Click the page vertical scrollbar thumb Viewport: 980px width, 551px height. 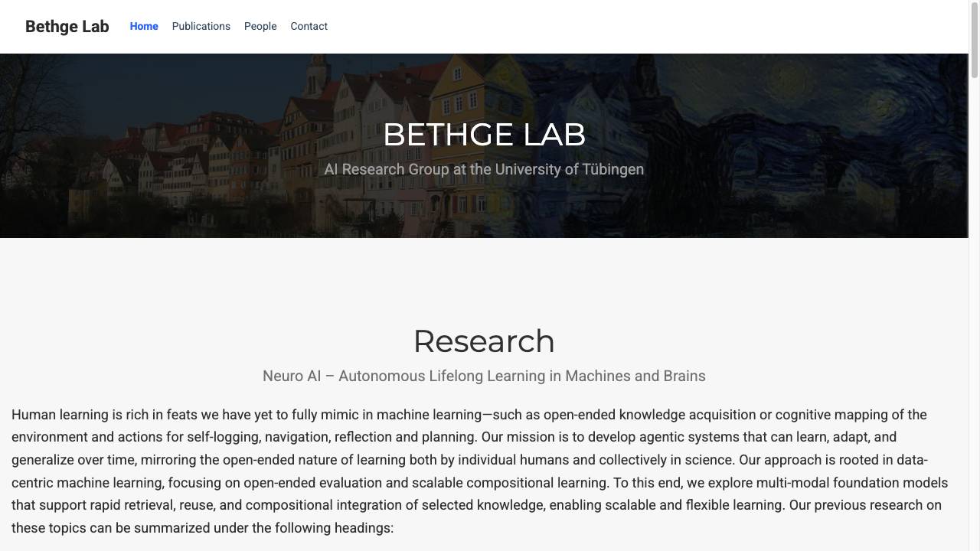pos(974,40)
